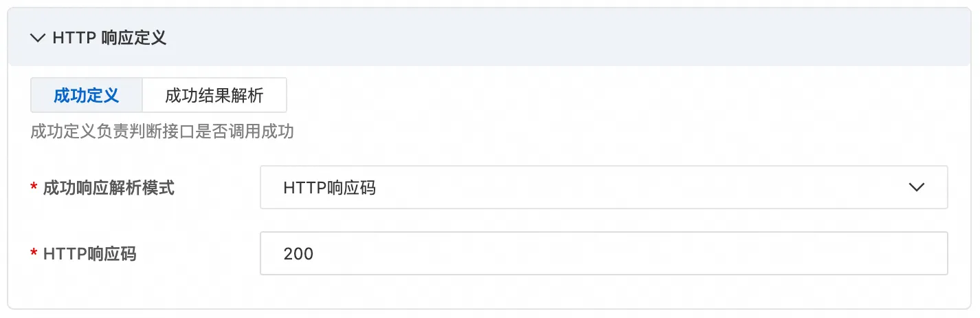
Task: Click the HTTP响应码 field label
Action: [x=89, y=254]
